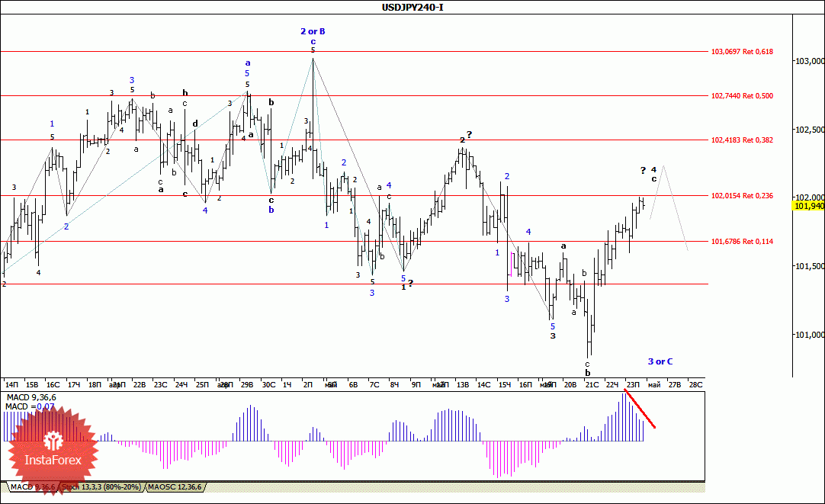Click the yellow current price tag 101,940

pyautogui.click(x=809, y=206)
